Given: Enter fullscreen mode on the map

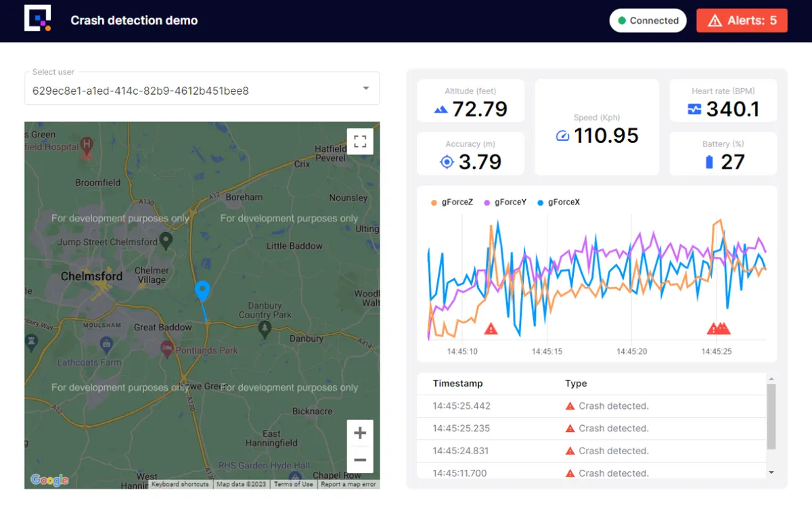Looking at the screenshot, I should (x=360, y=141).
